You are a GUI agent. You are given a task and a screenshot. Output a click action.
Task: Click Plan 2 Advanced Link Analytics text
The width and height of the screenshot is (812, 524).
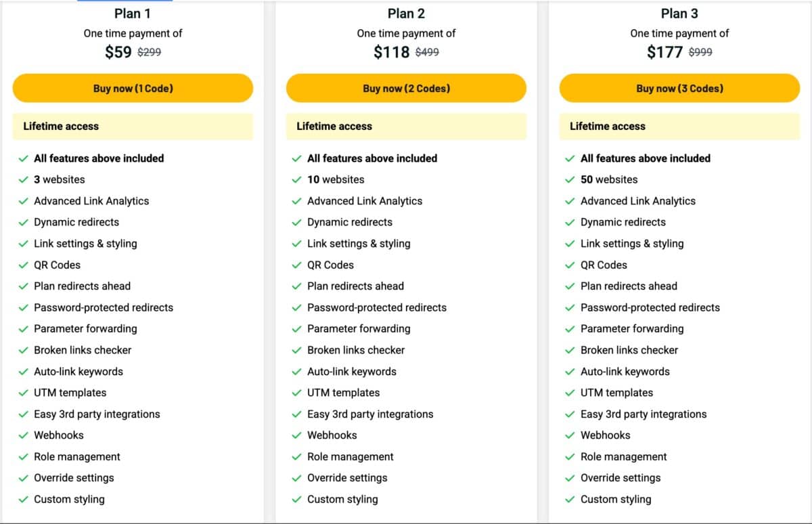[365, 201]
